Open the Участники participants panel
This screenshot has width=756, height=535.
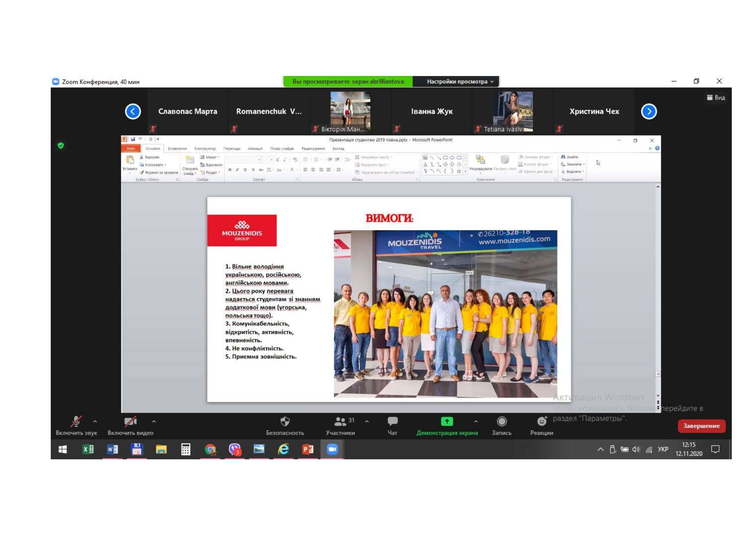point(340,426)
